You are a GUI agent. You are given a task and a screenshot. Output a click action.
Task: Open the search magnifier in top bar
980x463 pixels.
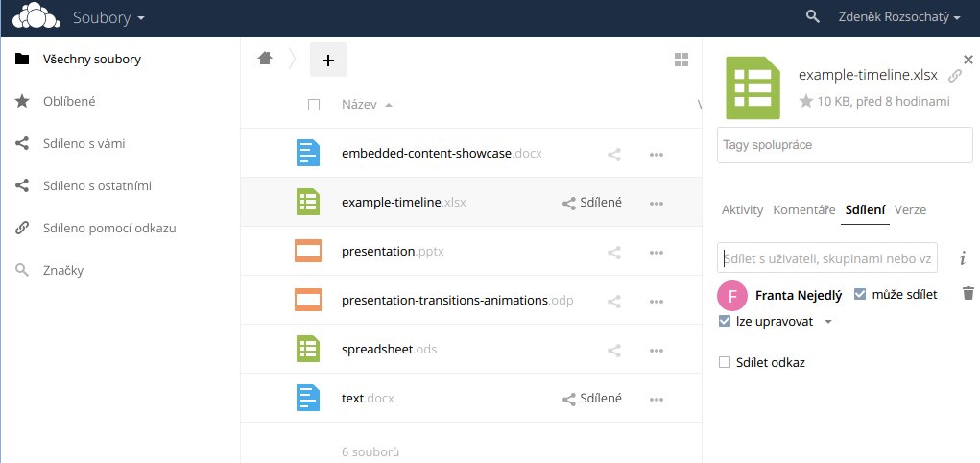tap(812, 17)
